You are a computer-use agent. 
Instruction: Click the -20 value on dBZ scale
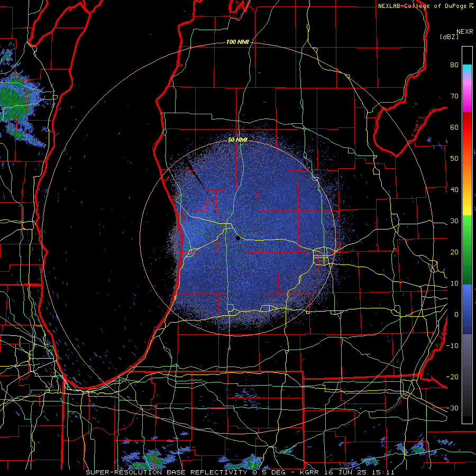pyautogui.click(x=452, y=377)
